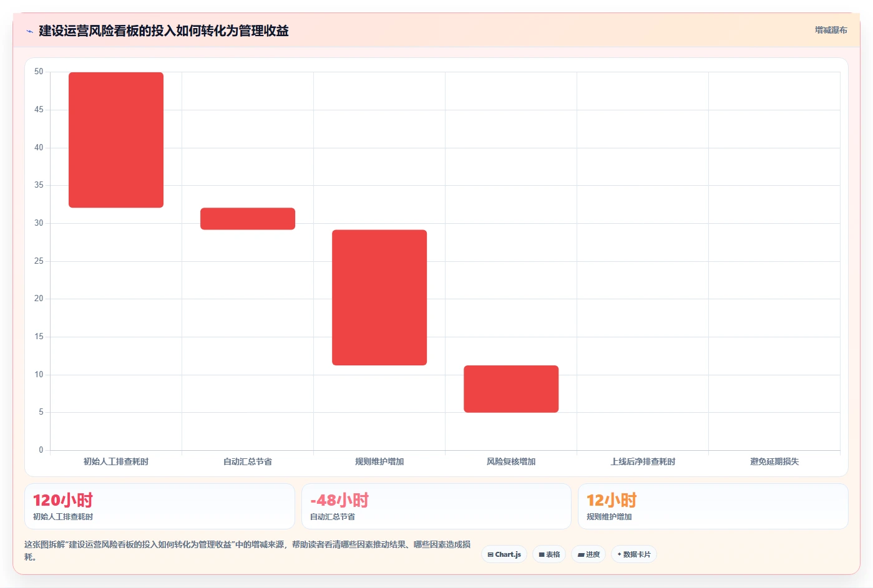The height and width of the screenshot is (588, 873).
Task: Click the 风险复核增加 axis label
Action: [511, 461]
